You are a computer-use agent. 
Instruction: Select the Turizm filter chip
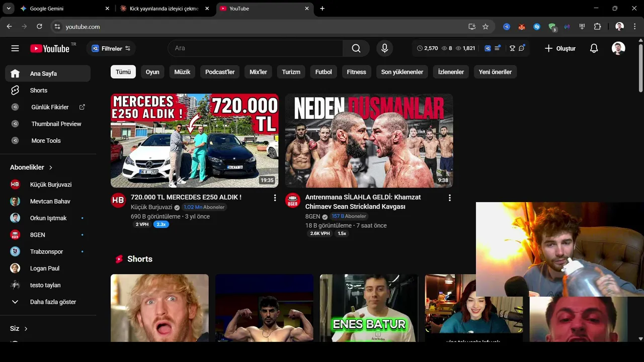pos(291,72)
